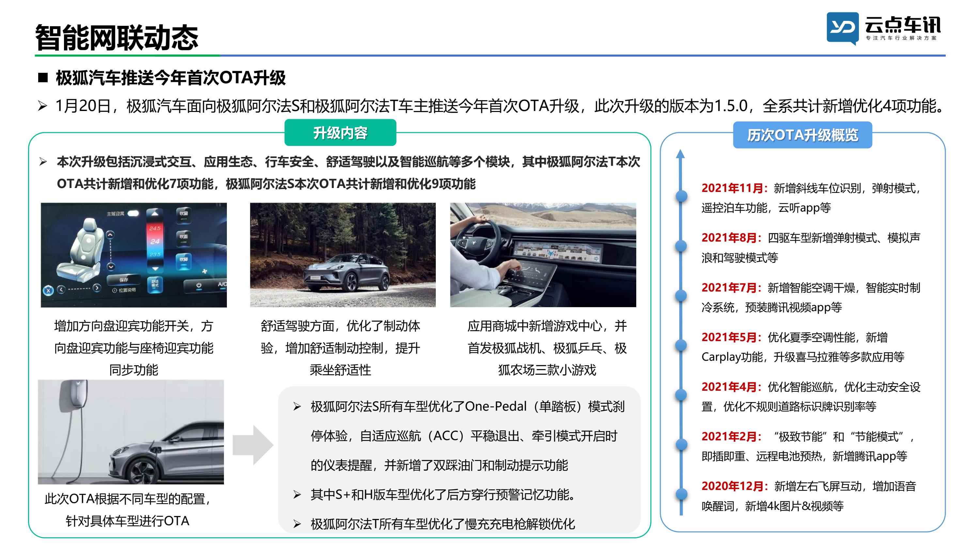
Task: Click text 唤醒词，新增4k图片&视频等
Action: [x=772, y=506]
